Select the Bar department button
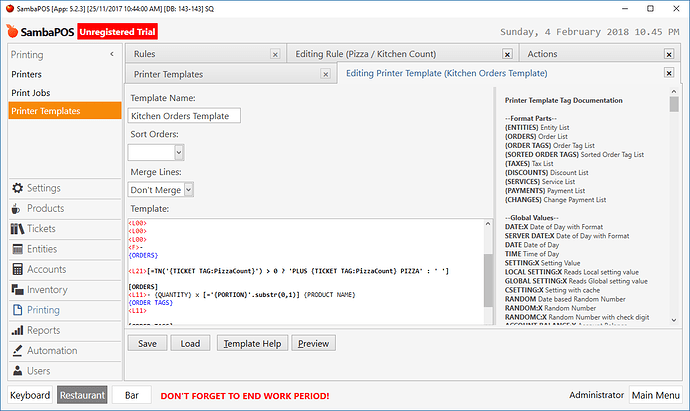 [x=132, y=395]
